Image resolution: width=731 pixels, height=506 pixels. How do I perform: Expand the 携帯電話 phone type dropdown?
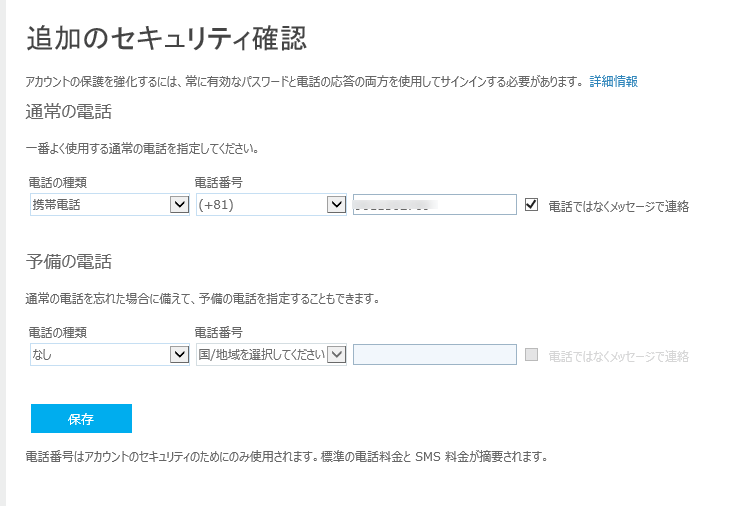coord(110,204)
